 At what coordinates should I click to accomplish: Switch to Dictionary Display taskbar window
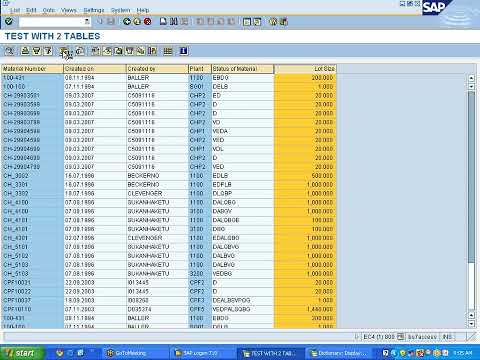pos(338,353)
